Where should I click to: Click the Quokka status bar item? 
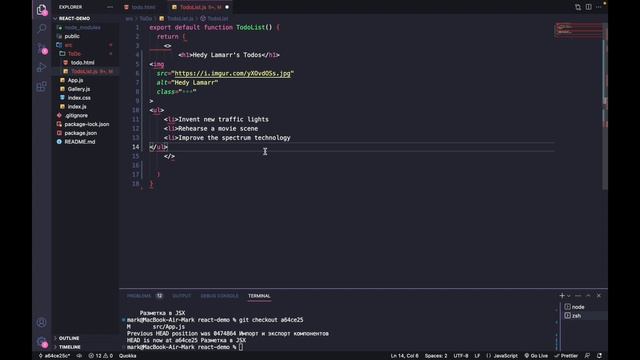pos(127,356)
